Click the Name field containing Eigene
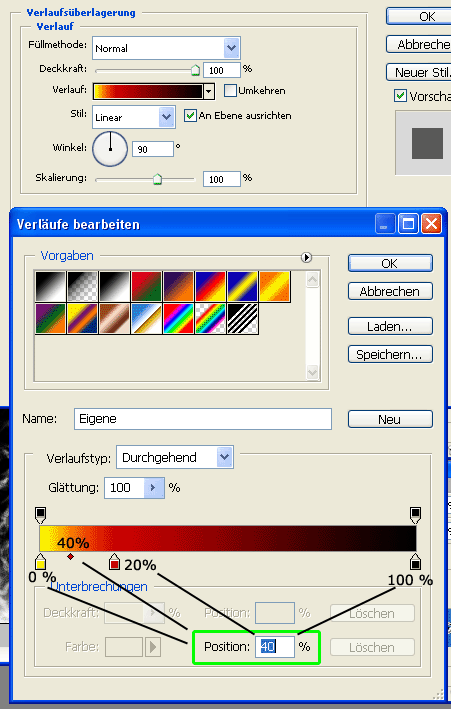The image size is (451, 709). (x=203, y=419)
